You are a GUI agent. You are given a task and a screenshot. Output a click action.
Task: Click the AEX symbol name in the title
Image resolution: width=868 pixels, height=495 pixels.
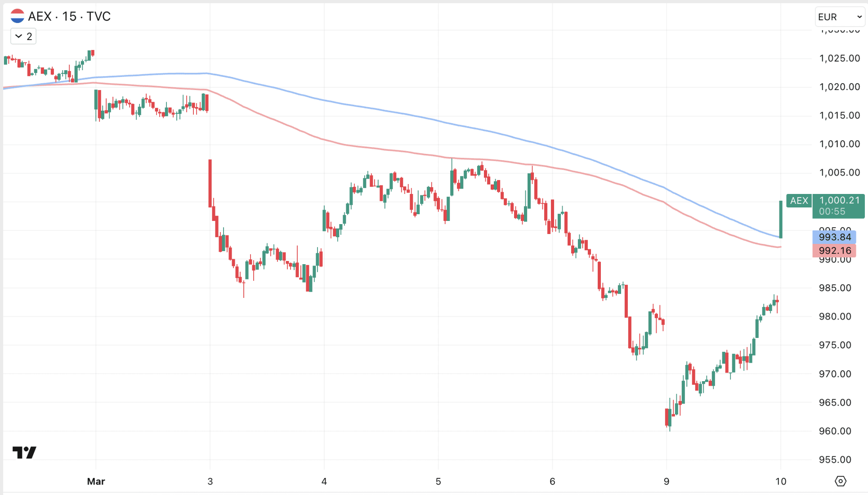point(40,16)
